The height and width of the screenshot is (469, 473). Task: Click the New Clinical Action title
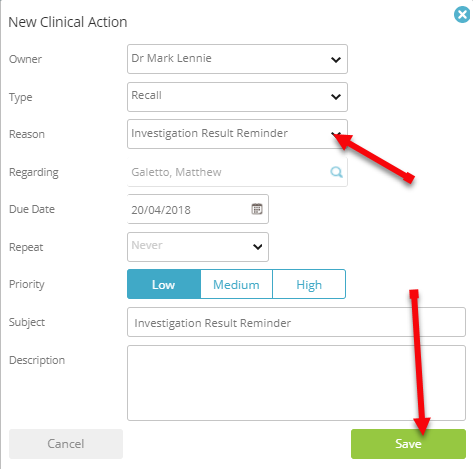coord(68,22)
